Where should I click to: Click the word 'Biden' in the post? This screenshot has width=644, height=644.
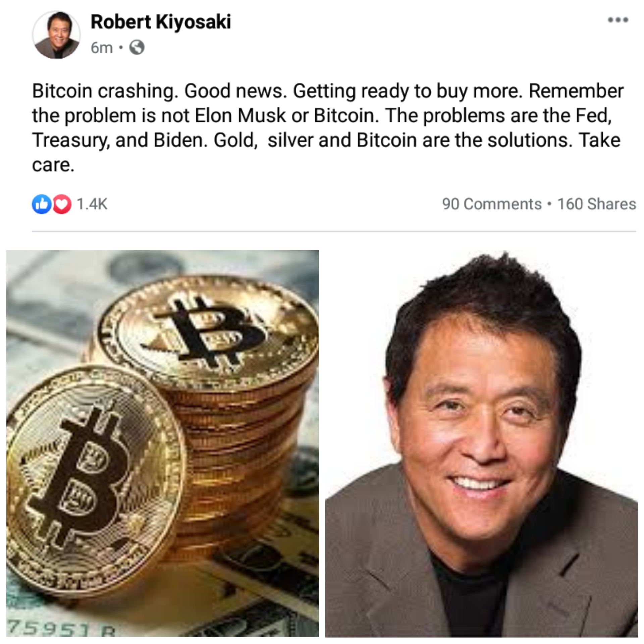tap(178, 140)
